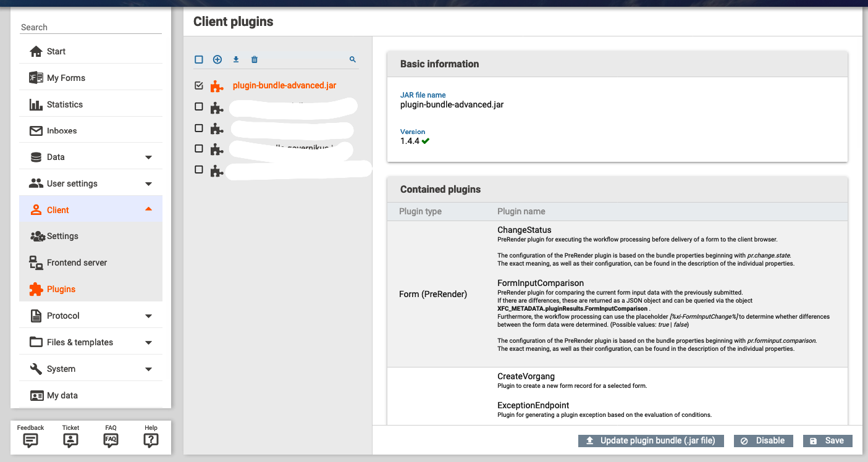Toggle the select-all checkbox in plugin toolbar

coord(199,60)
